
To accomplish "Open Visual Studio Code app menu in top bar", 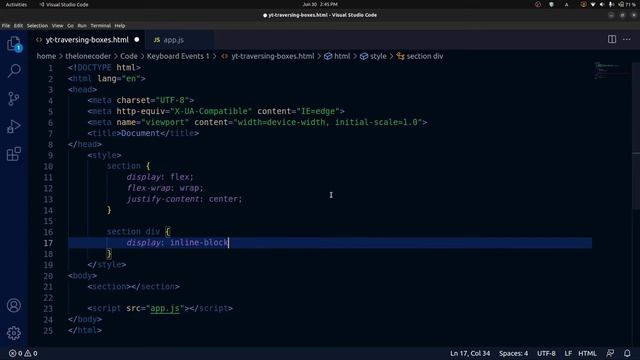I will 64,4.
